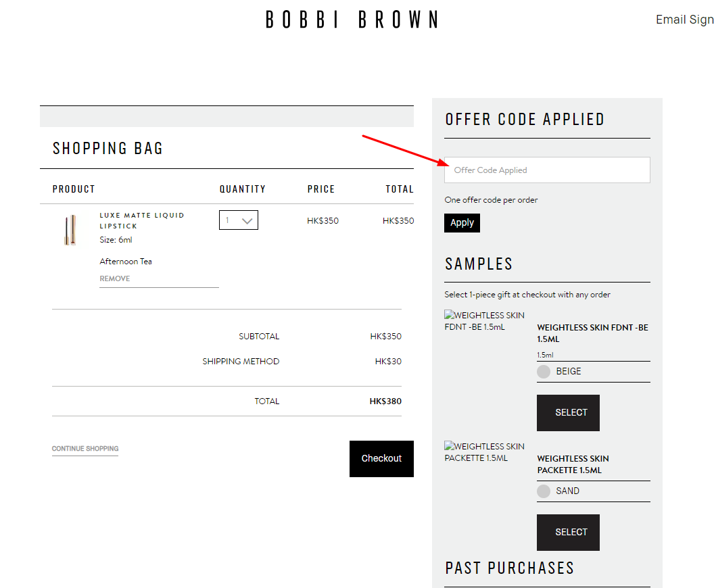Click the 'One offer code per order' text
This screenshot has width=714, height=588.
coord(491,200)
